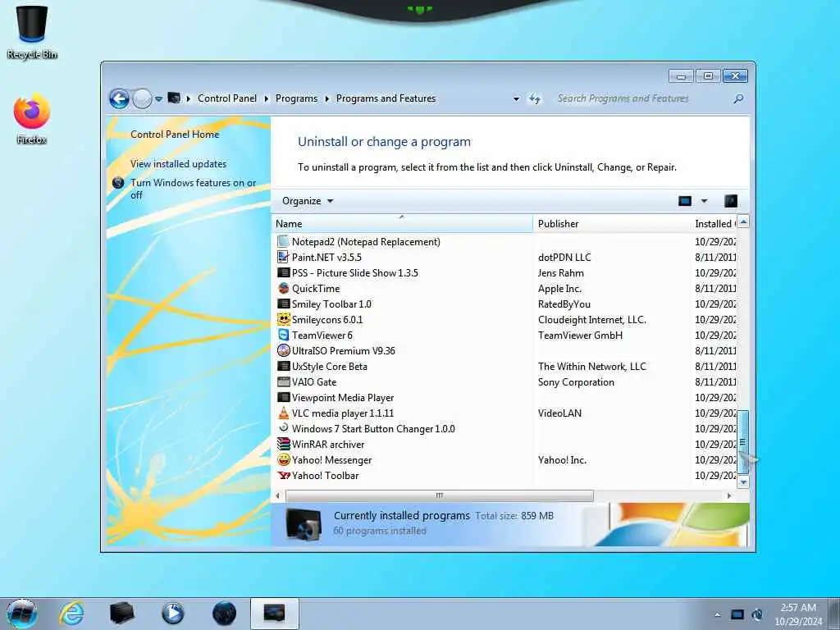Select the Sony Corporation publisher cell
This screenshot has height=630, width=840.
tap(576, 382)
